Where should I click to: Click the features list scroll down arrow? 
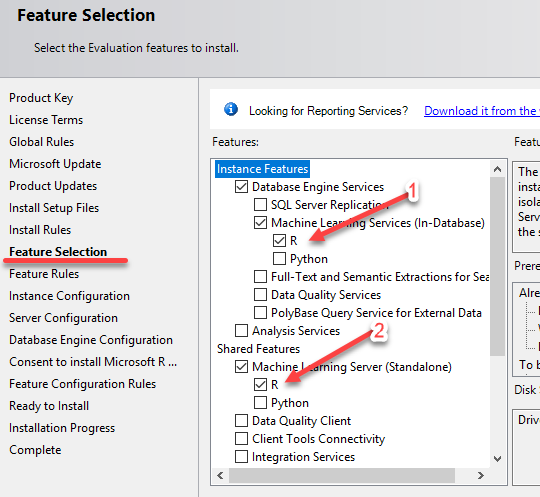497,459
